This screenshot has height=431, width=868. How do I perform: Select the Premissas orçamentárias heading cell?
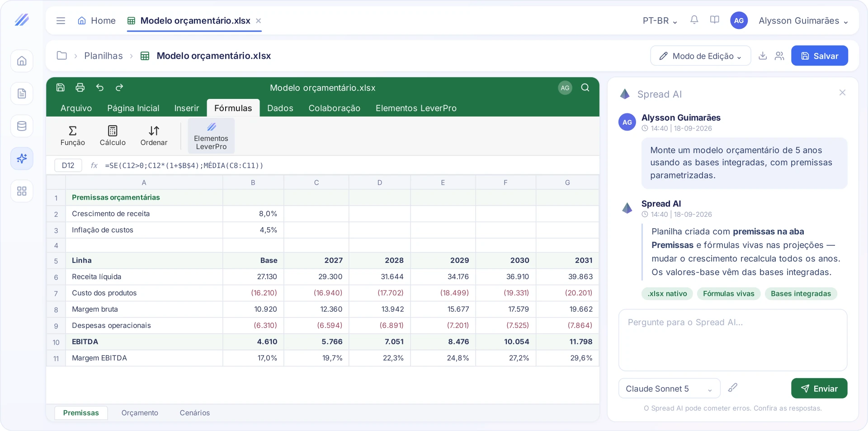click(144, 197)
